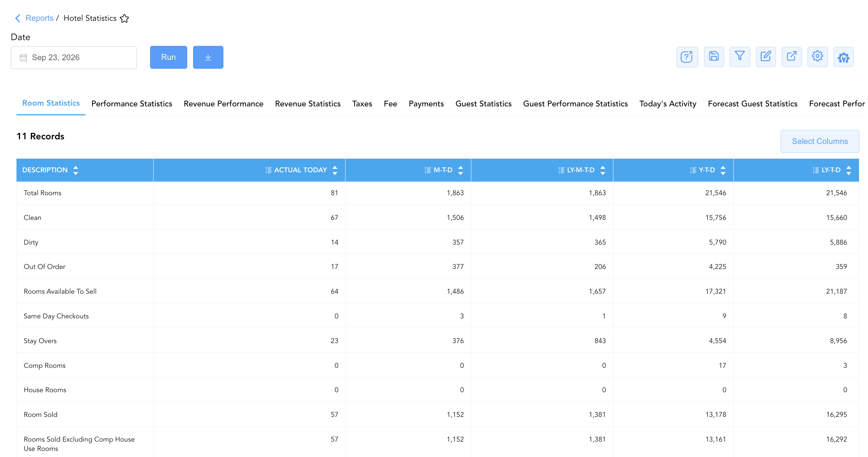Viewport: 868px width, 457px height.
Task: Select the Taxes tab
Action: tap(362, 104)
